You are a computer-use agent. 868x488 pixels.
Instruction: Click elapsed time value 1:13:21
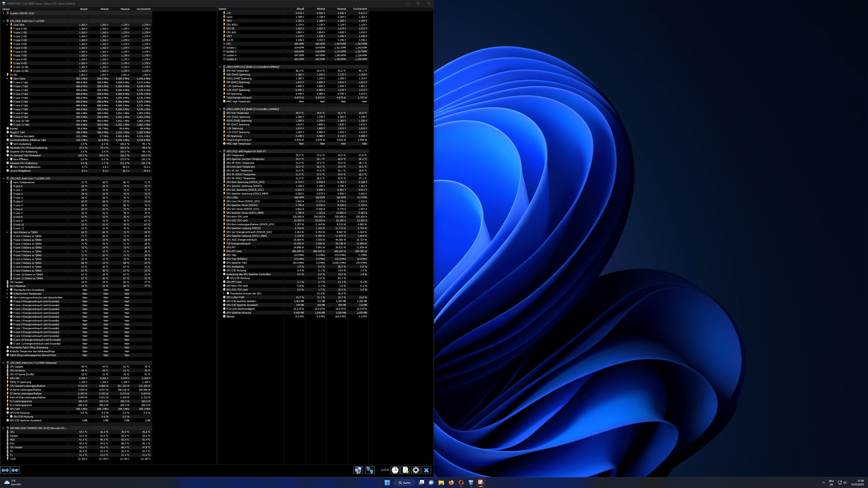click(x=385, y=470)
